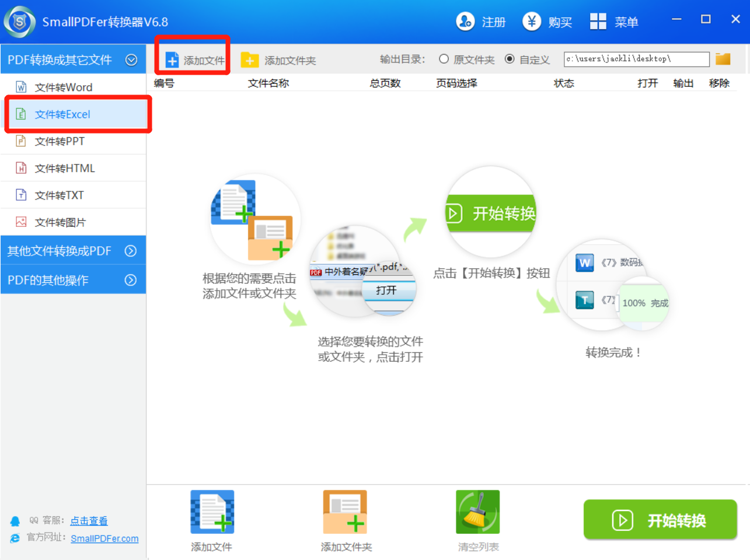Pick 文件转TXT in the sidebar
Screen dimensions: 750x560
point(74,195)
